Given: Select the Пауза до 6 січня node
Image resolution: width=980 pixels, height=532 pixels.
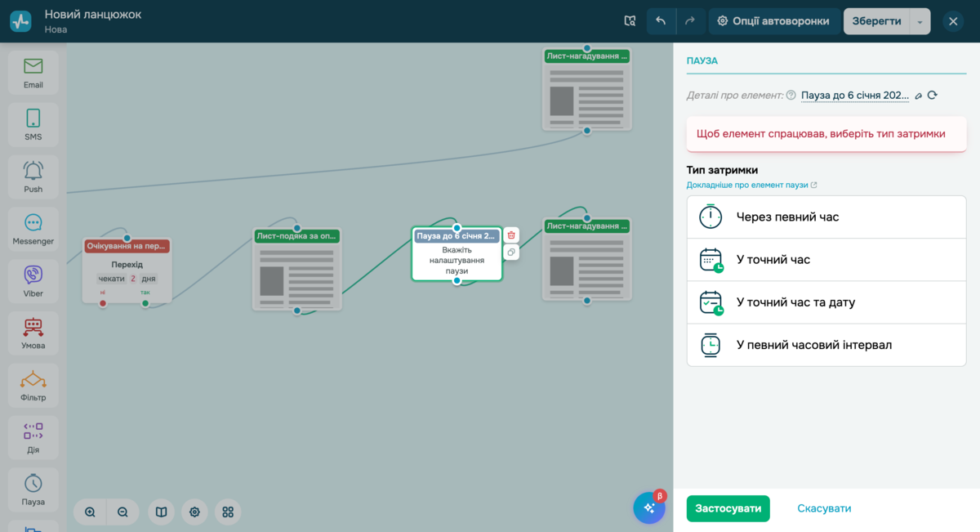Looking at the screenshot, I should [x=457, y=254].
